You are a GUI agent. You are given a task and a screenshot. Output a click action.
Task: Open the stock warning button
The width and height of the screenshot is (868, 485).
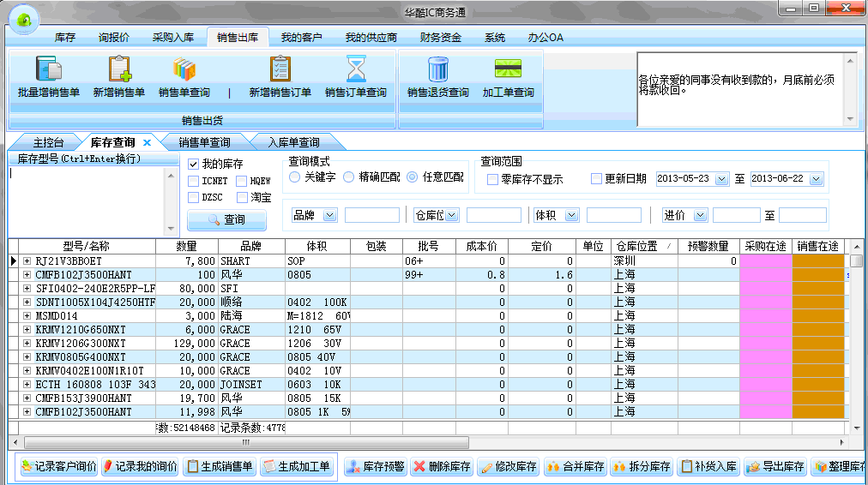(x=376, y=467)
